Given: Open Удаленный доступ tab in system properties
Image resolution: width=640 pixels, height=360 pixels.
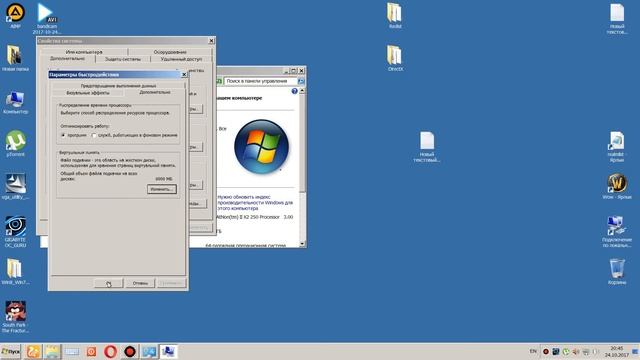Looking at the screenshot, I should click(x=181, y=59).
